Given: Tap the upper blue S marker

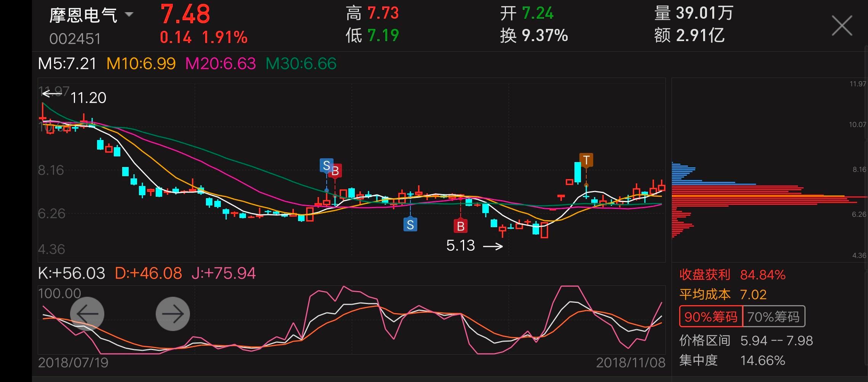Looking at the screenshot, I should [326, 166].
